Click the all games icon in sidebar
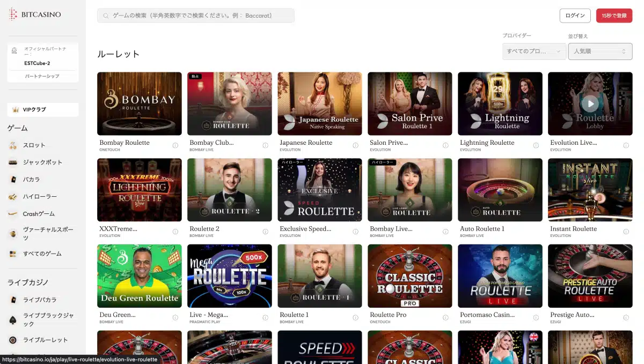This screenshot has width=644, height=364. tap(13, 254)
